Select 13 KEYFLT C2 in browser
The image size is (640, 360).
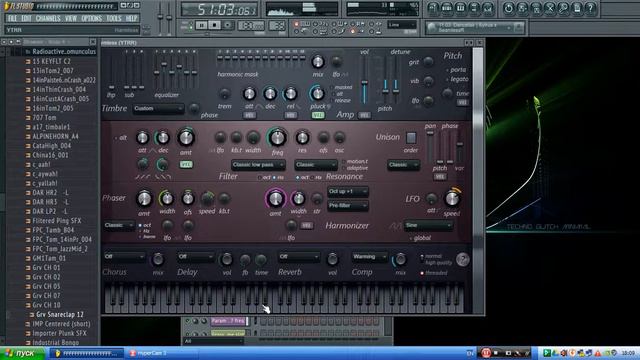(x=51, y=61)
